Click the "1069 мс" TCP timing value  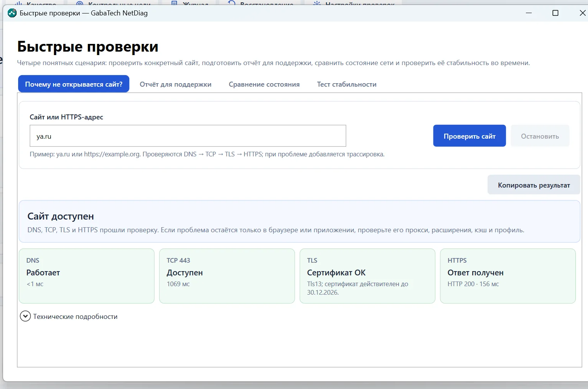(178, 284)
